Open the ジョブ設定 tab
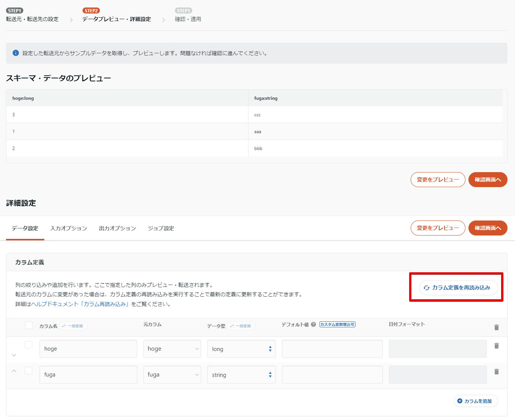The height and width of the screenshot is (420, 515). (161, 228)
